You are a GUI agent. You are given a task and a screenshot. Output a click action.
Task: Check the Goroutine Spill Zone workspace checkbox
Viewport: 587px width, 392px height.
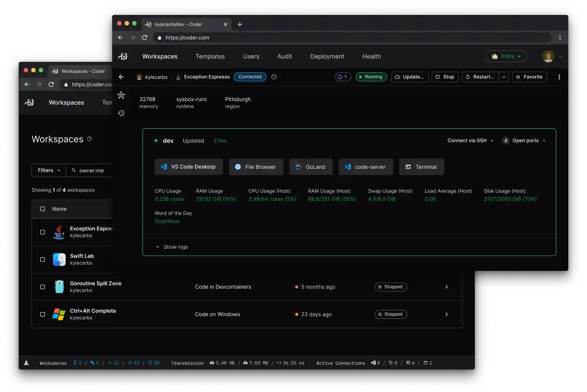[x=43, y=287]
